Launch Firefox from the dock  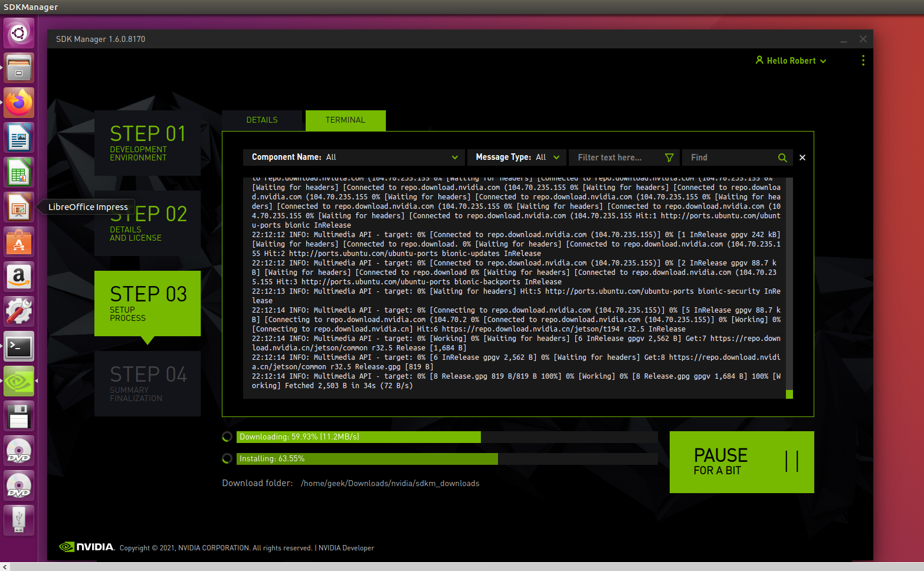pos(19,103)
